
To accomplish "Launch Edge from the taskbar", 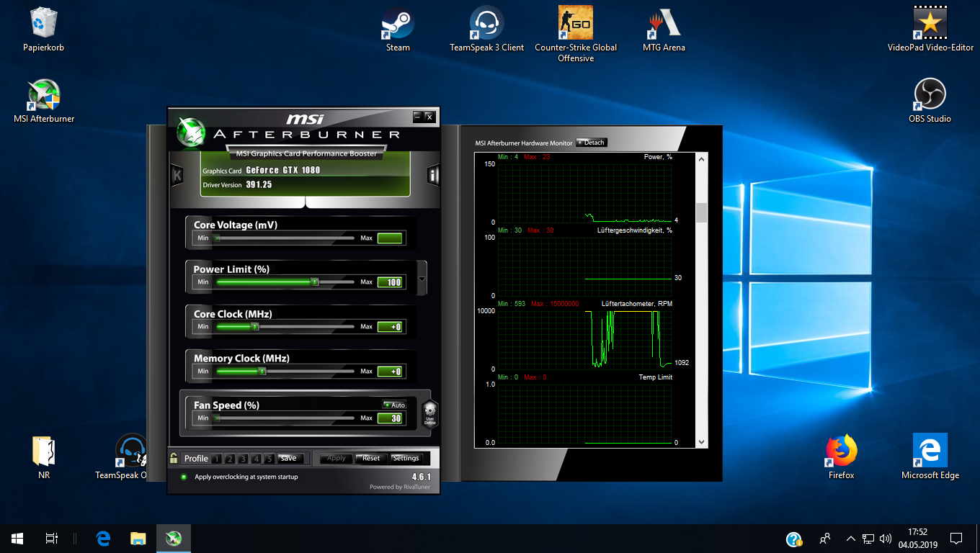I will tap(103, 539).
